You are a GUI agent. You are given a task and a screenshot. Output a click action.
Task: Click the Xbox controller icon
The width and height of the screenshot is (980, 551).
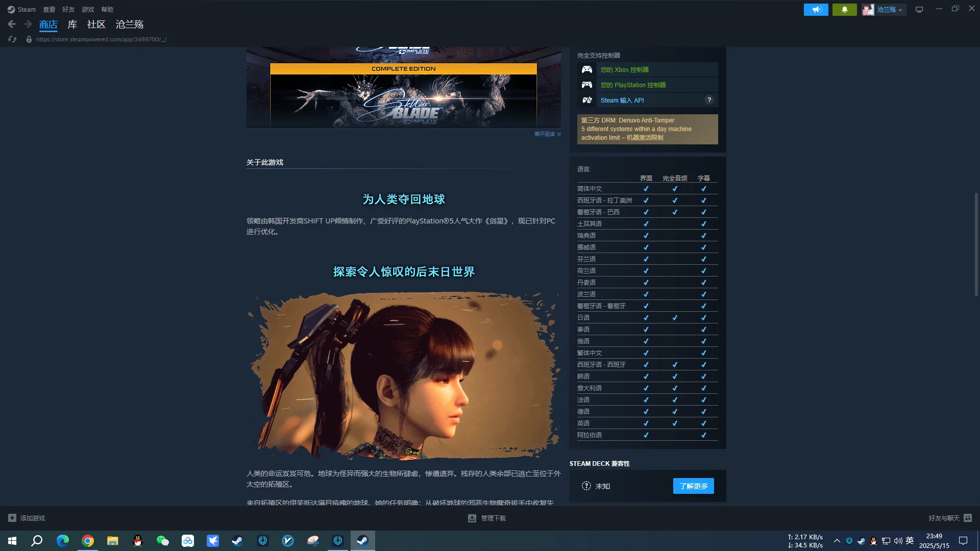click(587, 69)
